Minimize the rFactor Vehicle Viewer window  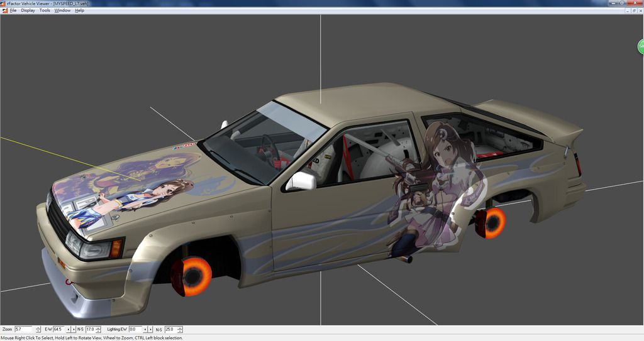coord(614,3)
